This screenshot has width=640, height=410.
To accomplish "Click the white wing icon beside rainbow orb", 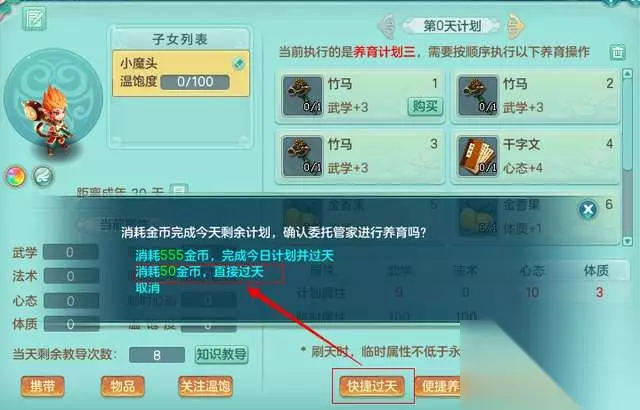I will [42, 177].
